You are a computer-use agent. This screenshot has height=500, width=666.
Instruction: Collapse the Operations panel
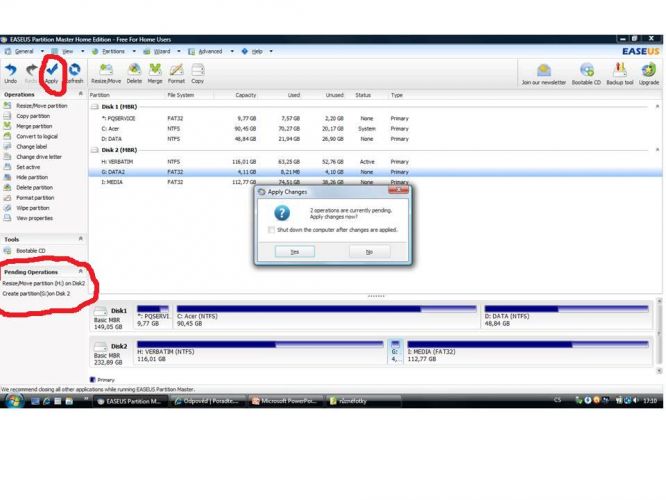click(x=81, y=94)
